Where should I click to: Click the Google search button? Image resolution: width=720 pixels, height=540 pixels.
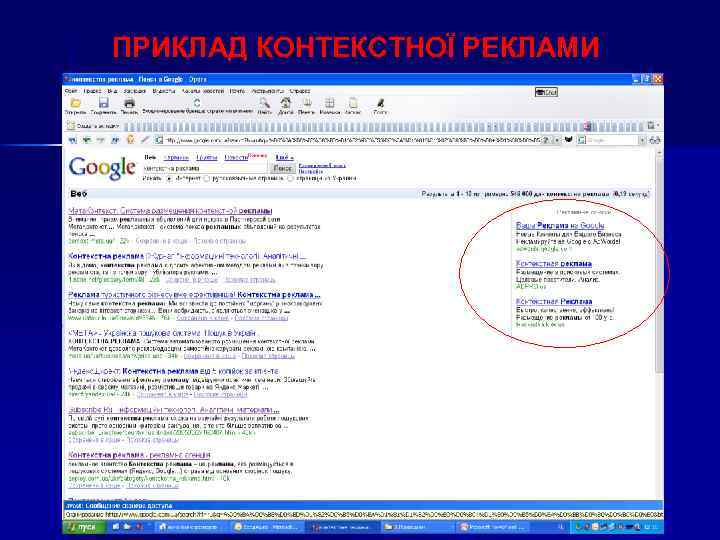pos(282,169)
